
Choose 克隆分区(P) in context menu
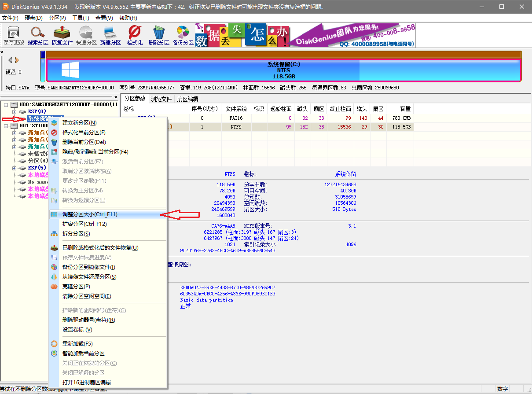(108, 286)
